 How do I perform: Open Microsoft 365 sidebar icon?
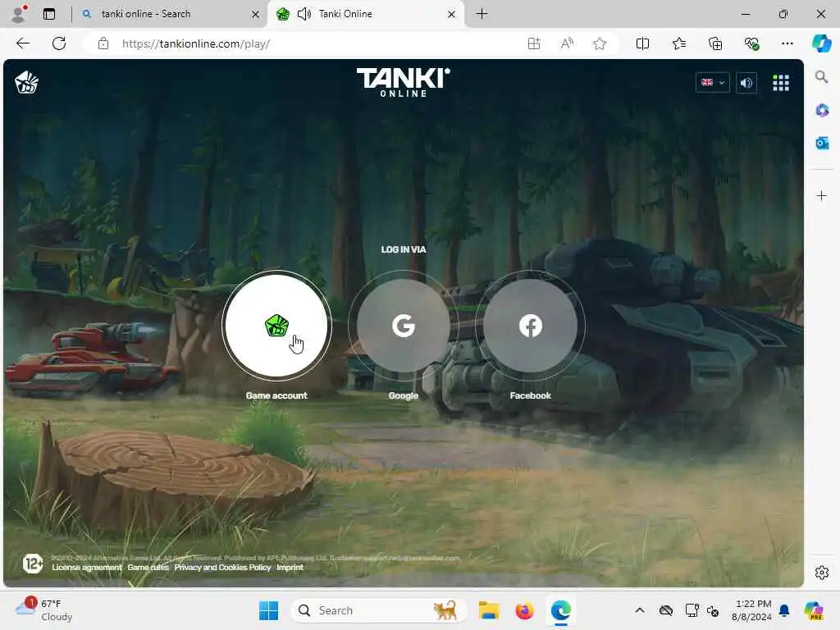click(x=822, y=111)
